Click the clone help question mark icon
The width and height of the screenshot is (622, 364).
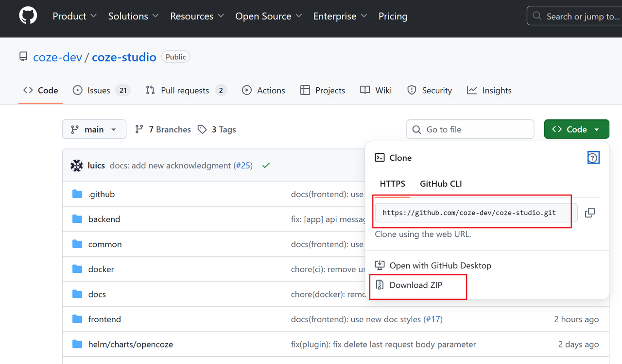(593, 158)
